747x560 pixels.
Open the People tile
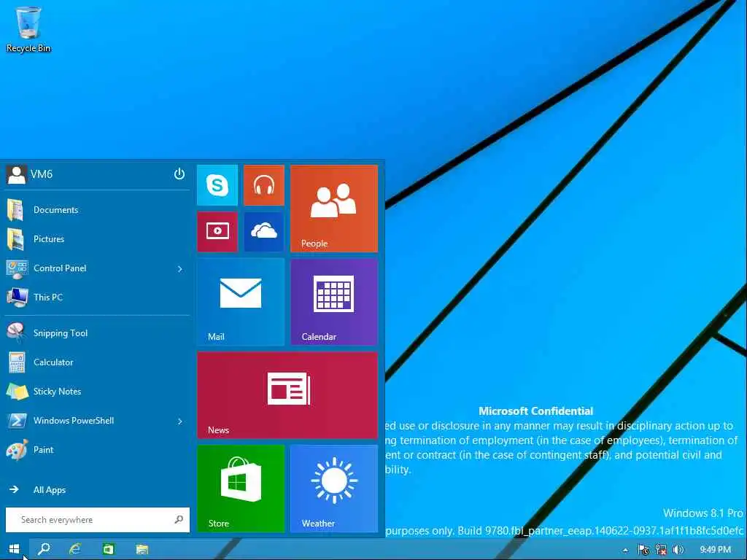334,209
